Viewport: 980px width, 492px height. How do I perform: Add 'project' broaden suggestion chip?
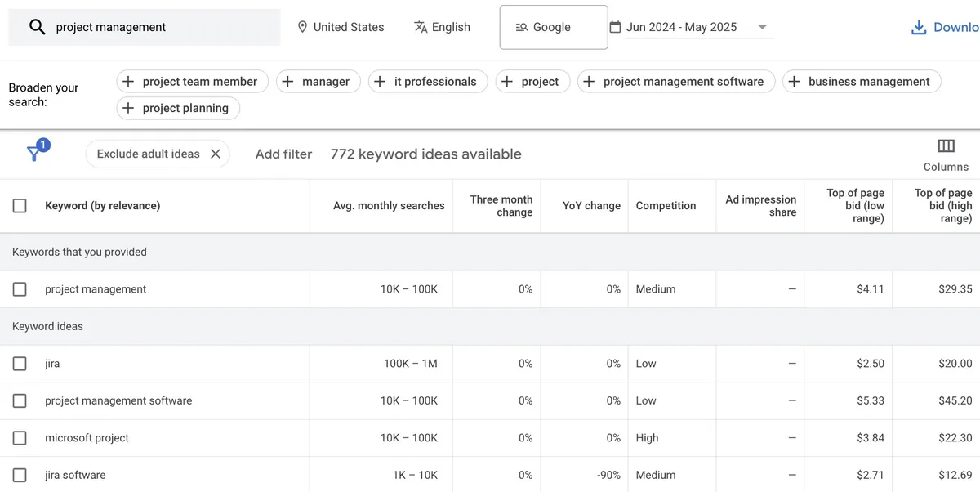[x=532, y=82]
